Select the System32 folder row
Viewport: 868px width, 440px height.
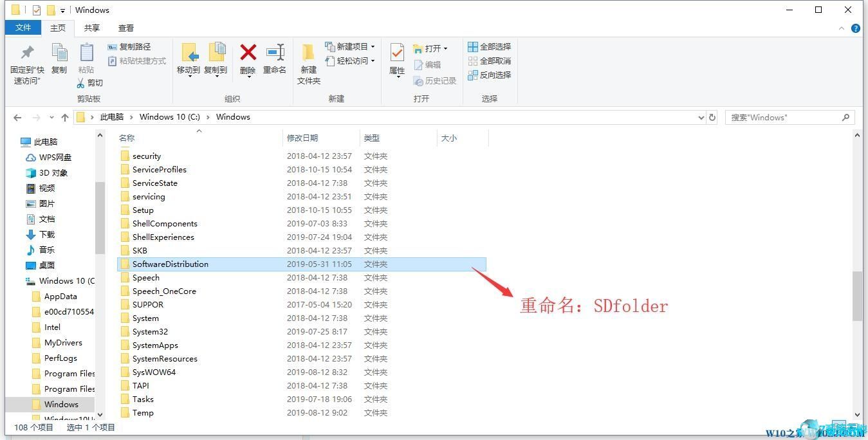[x=302, y=332]
